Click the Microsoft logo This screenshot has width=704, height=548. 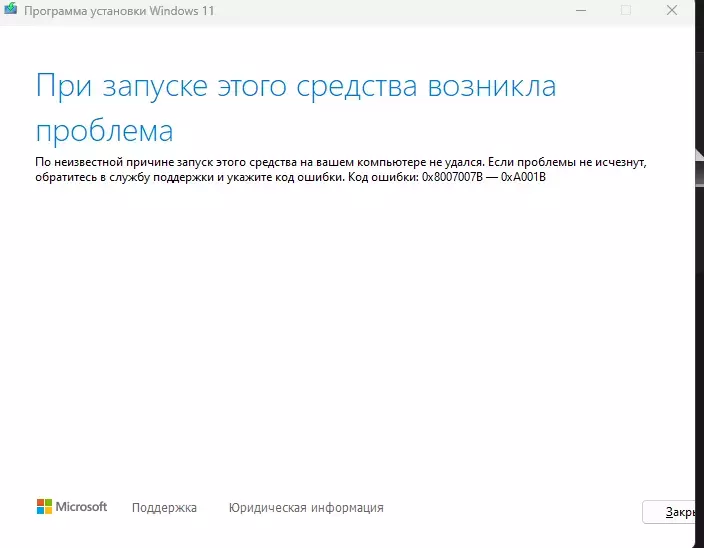click(x=72, y=507)
